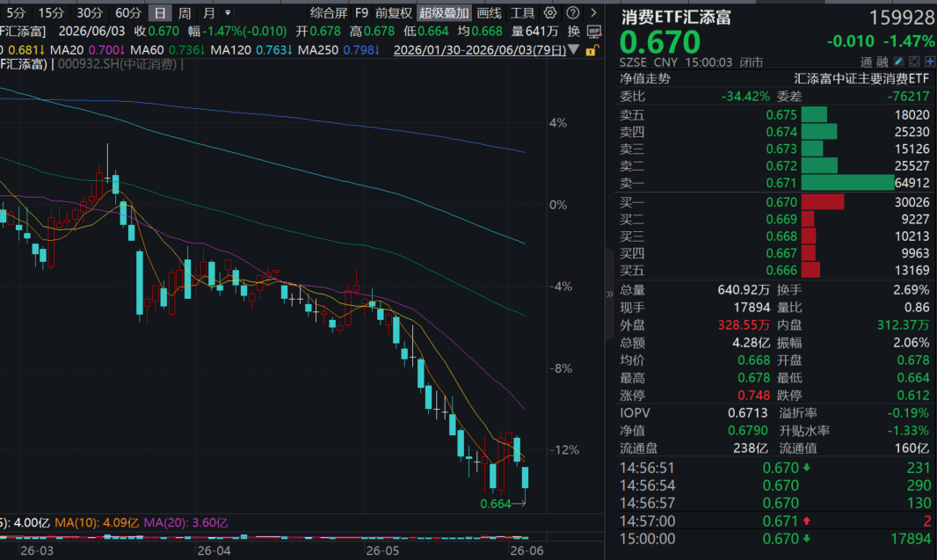Viewport: 937px width, 560px height.
Task: Click the 汇添富中证主要消费ETF fund name
Action: click(x=861, y=78)
